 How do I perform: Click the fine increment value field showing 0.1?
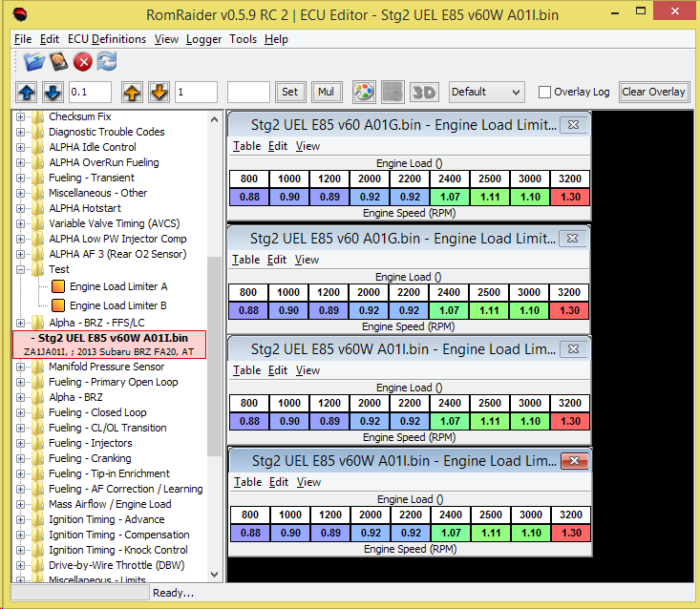(x=90, y=92)
